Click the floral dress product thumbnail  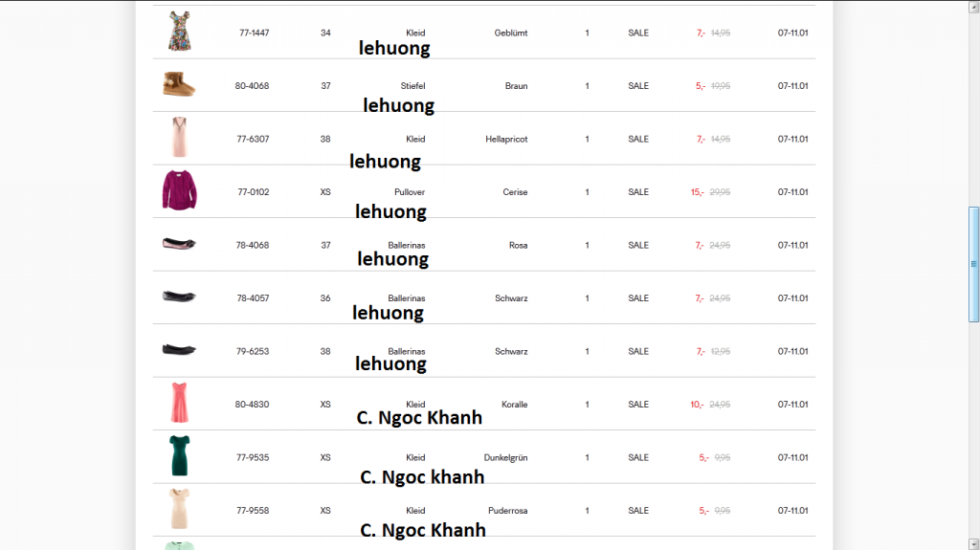[x=179, y=32]
